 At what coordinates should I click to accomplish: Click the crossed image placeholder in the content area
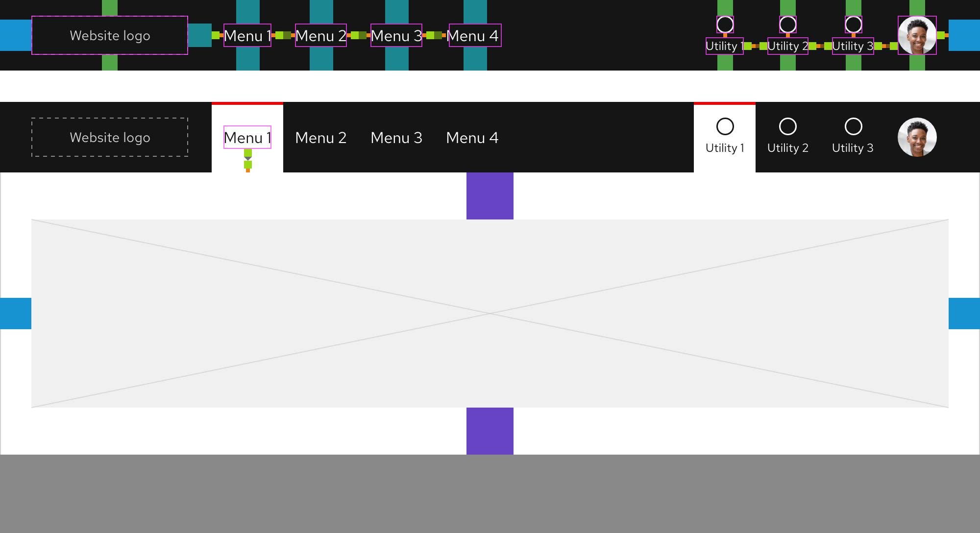(x=489, y=313)
